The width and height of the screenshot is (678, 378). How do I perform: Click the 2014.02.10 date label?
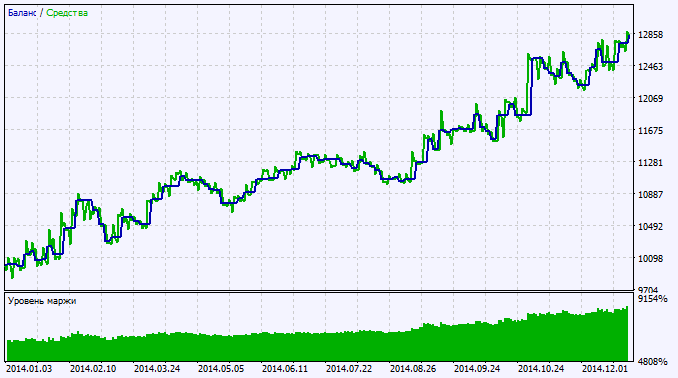93,369
